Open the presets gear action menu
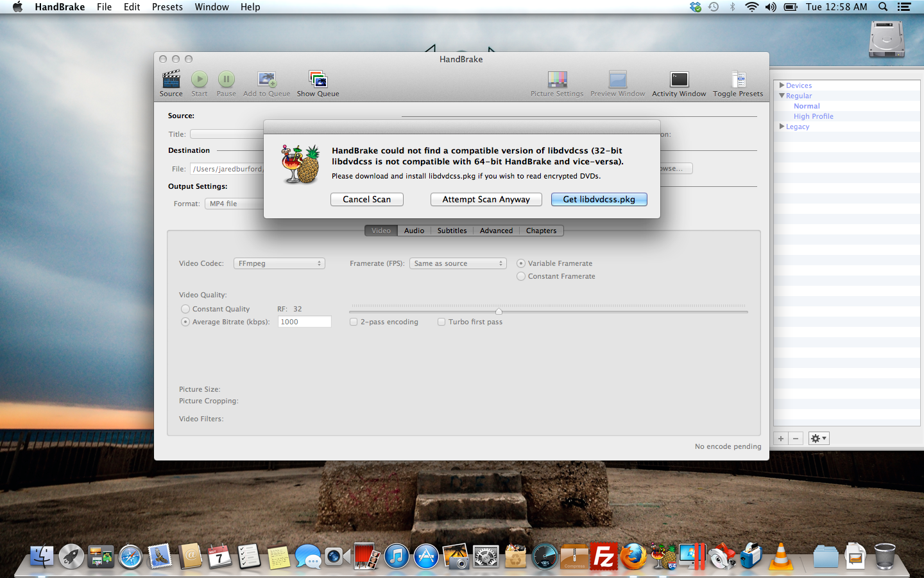This screenshot has height=578, width=924. 819,439
